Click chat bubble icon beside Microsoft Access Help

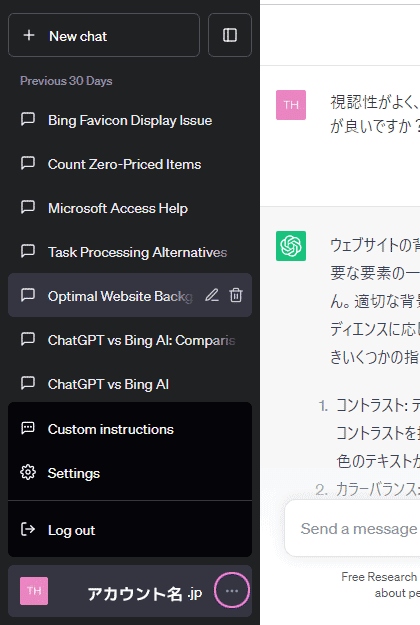(28, 207)
